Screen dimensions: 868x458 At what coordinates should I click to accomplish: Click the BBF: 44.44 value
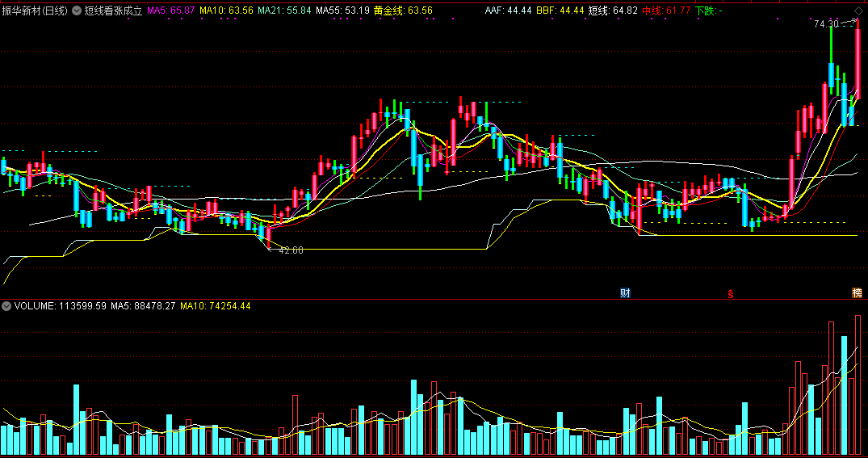(x=560, y=11)
